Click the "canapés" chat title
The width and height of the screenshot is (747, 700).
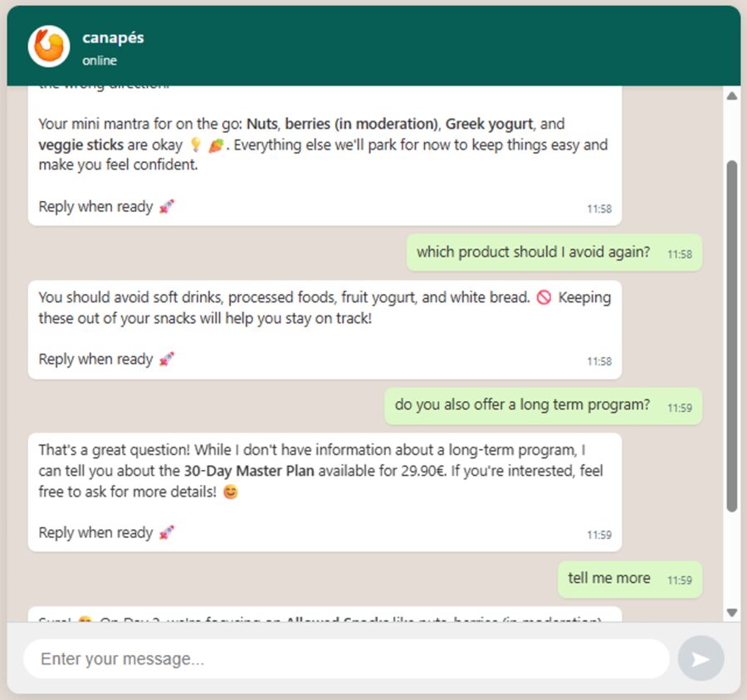pyautogui.click(x=113, y=38)
